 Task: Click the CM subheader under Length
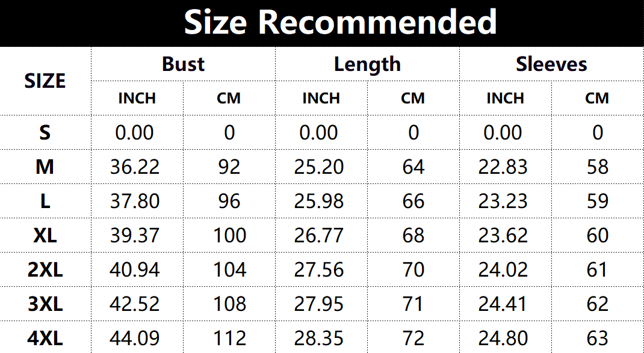pos(413,98)
